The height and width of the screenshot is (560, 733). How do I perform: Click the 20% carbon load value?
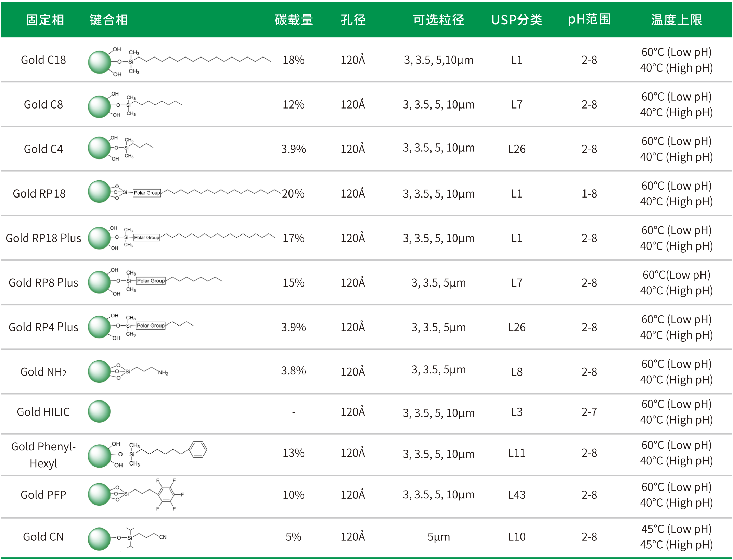[293, 193]
